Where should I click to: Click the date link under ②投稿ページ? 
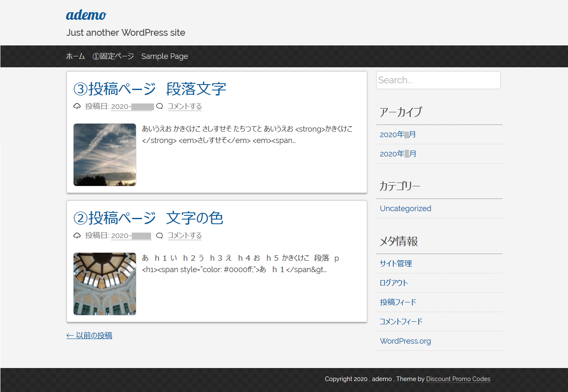(x=131, y=236)
